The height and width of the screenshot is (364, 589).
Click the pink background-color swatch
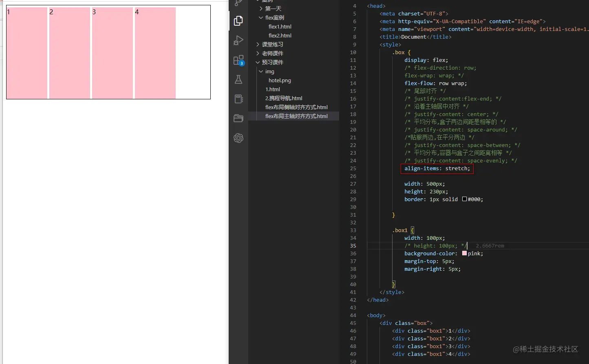464,253
